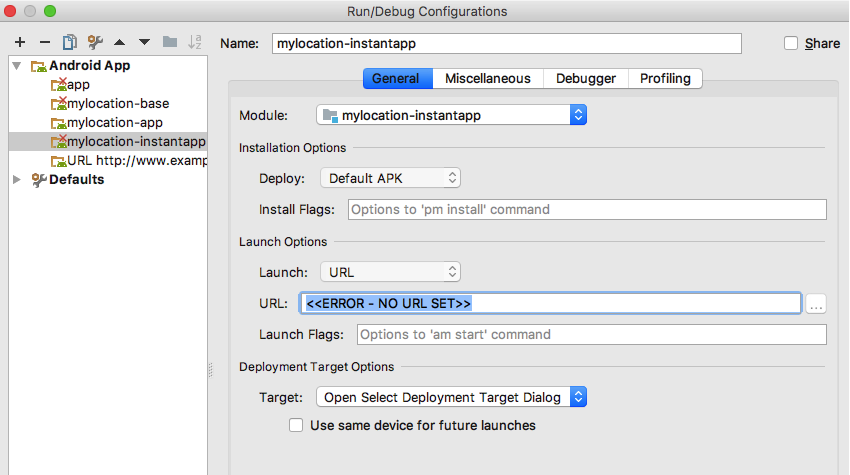Click the copy configuration icon
The width and height of the screenshot is (850, 475).
(x=69, y=42)
